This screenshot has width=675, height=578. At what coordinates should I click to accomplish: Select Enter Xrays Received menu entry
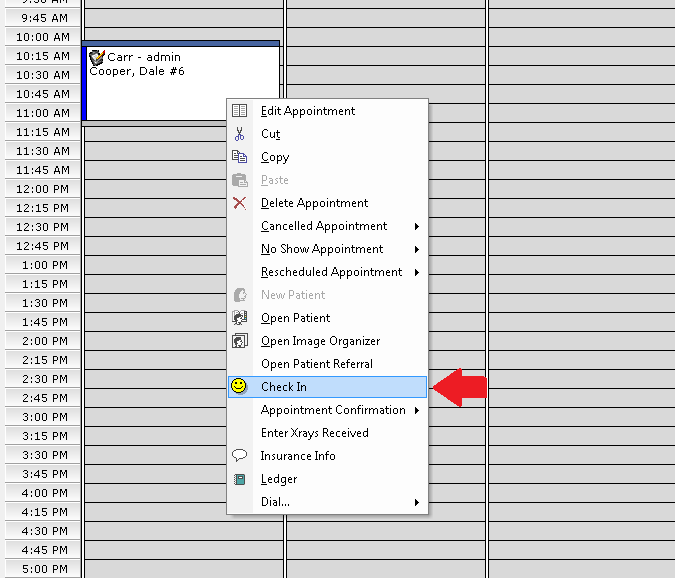click(314, 433)
